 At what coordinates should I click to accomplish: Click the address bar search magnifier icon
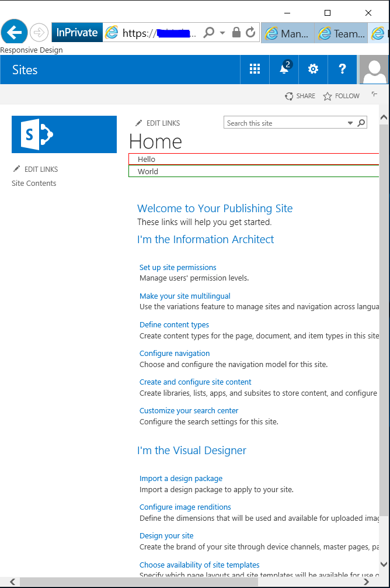(208, 32)
